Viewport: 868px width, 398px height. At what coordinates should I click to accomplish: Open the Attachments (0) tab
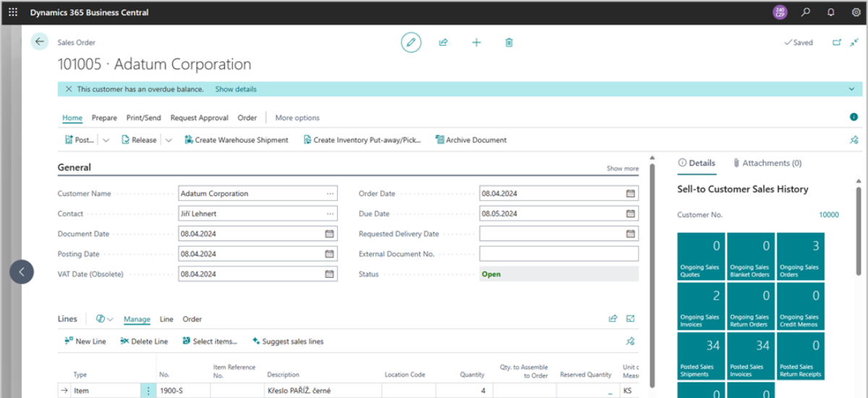point(767,164)
